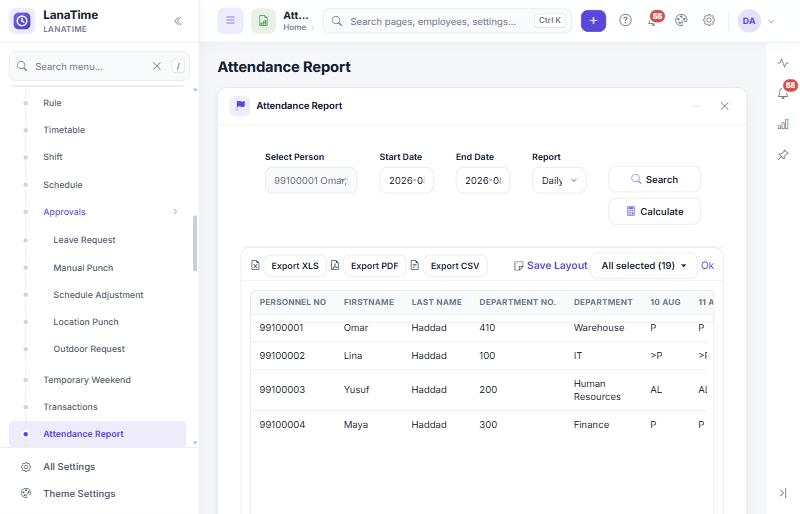Sort by PERSONNEL NO column header
The image size is (800, 514).
(x=293, y=302)
